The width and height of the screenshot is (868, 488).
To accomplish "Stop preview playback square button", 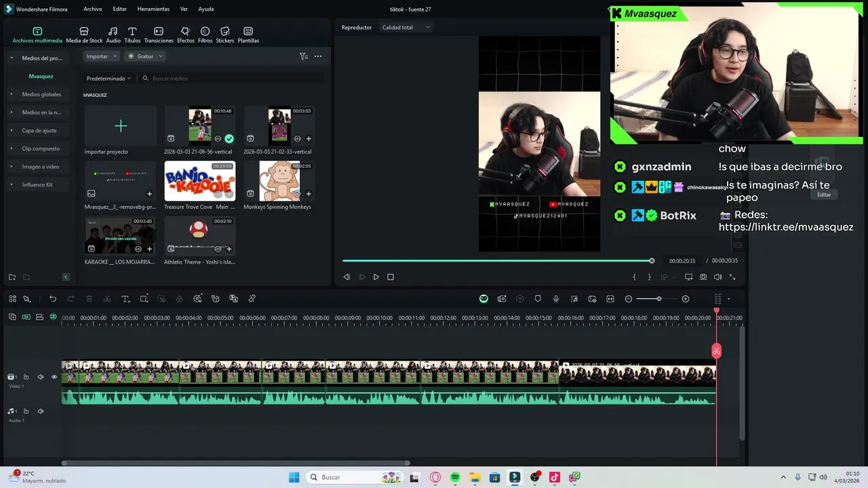I will tap(391, 277).
